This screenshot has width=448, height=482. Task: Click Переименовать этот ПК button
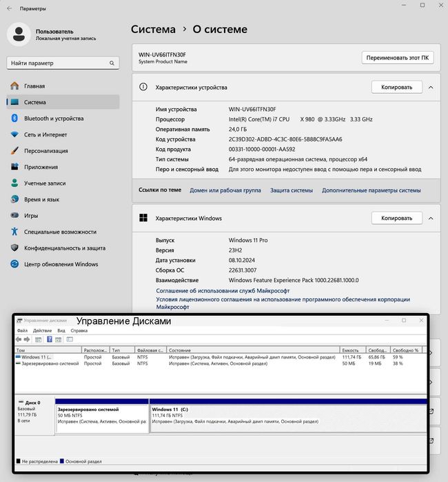(x=398, y=58)
